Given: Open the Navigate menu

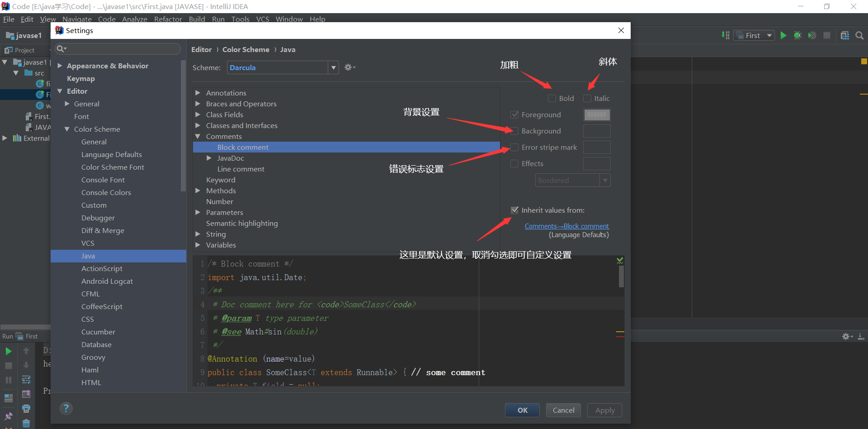Looking at the screenshot, I should (77, 19).
